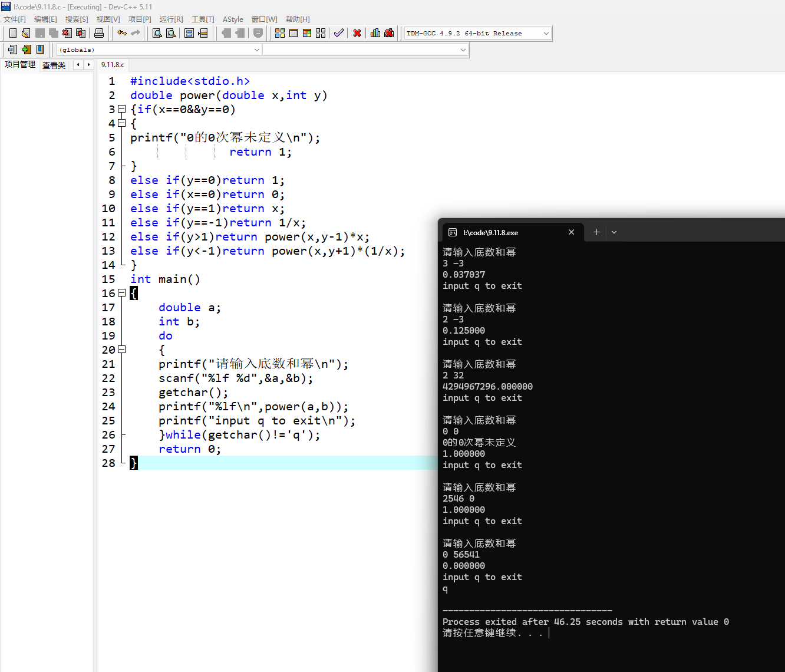Open the 帮助[H] menu
Screen dimensions: 785x672
[298, 19]
